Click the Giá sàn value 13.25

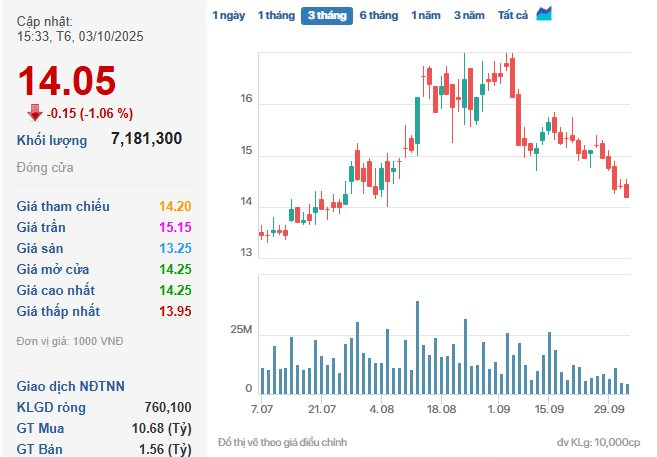(175, 248)
